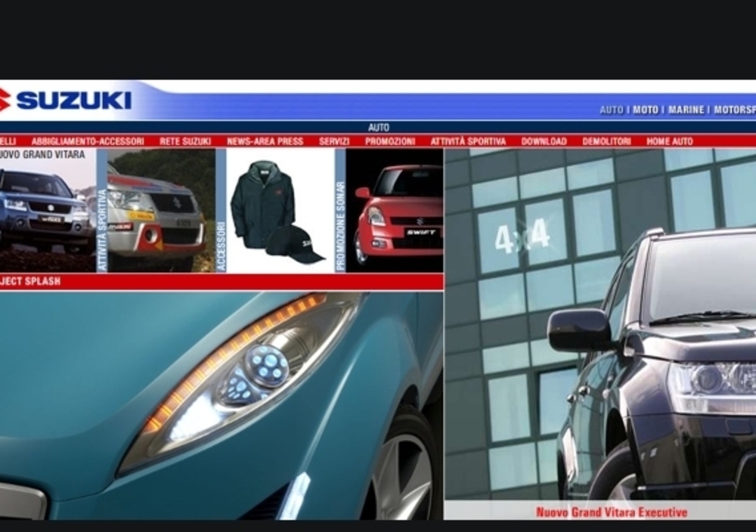Image resolution: width=756 pixels, height=532 pixels.
Task: Open the blue Splash headlight image
Action: 221,404
